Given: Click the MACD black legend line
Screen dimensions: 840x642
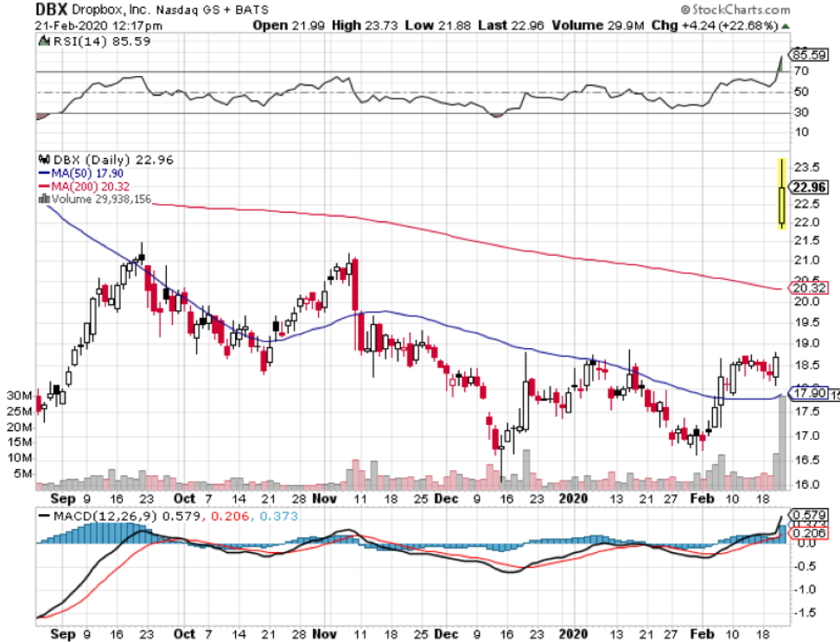Looking at the screenshot, I should (44, 516).
